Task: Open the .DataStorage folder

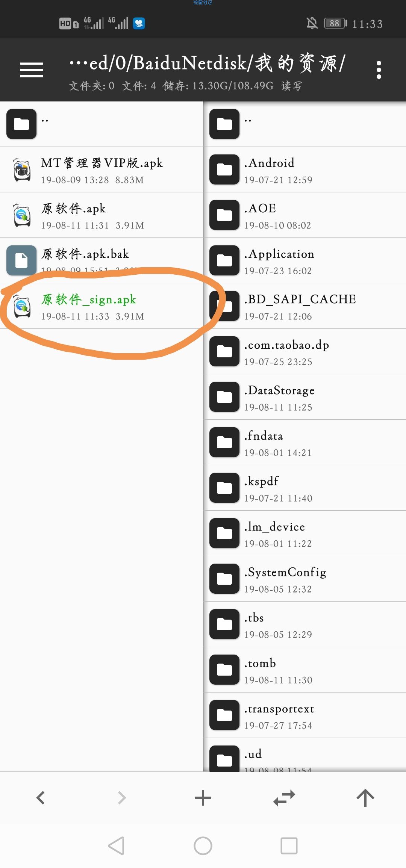Action: point(305,397)
